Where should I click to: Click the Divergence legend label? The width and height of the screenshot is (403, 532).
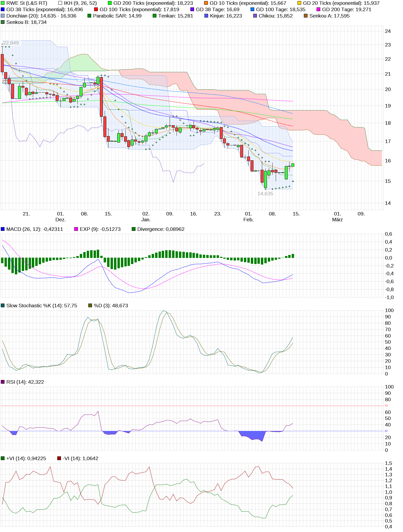[161, 229]
